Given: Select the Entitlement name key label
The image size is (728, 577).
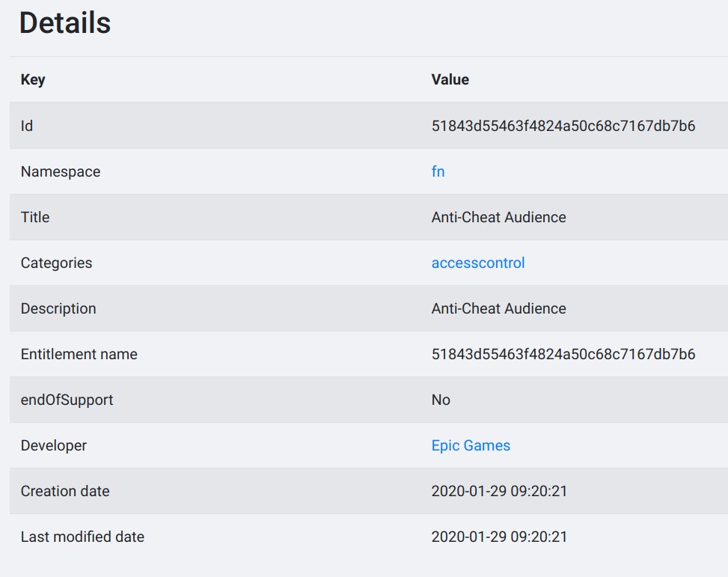Looking at the screenshot, I should click(x=79, y=354).
